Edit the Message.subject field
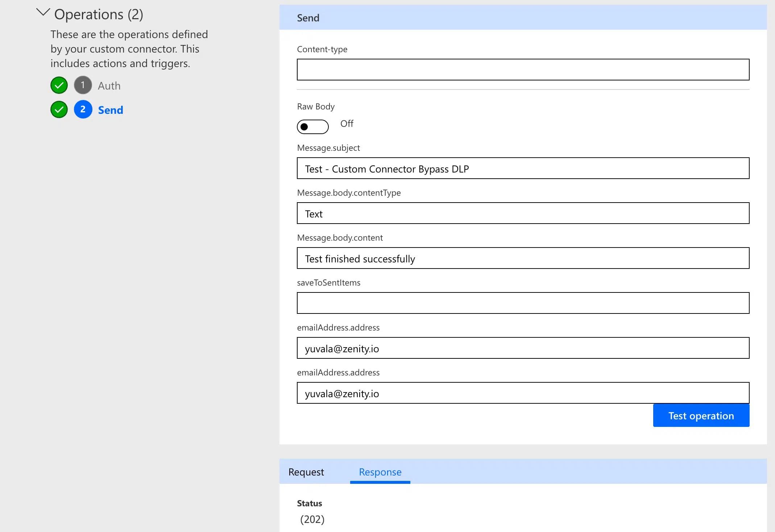The width and height of the screenshot is (775, 532). click(523, 169)
